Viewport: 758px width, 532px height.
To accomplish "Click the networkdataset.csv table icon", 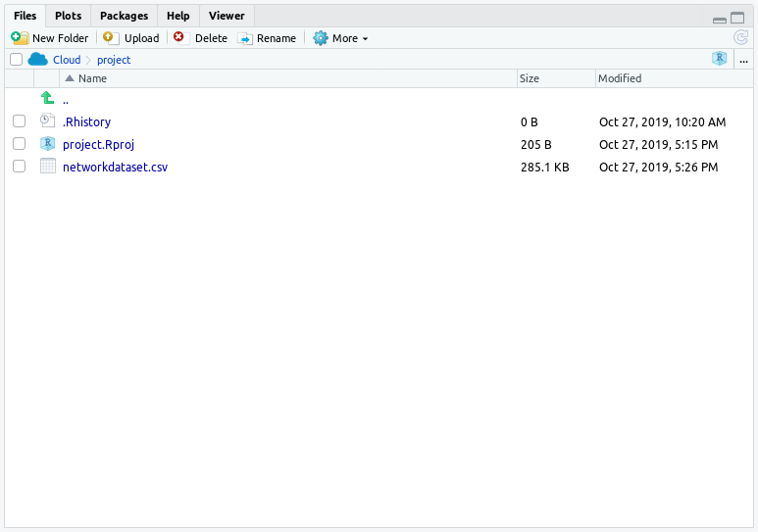I will 48,166.
